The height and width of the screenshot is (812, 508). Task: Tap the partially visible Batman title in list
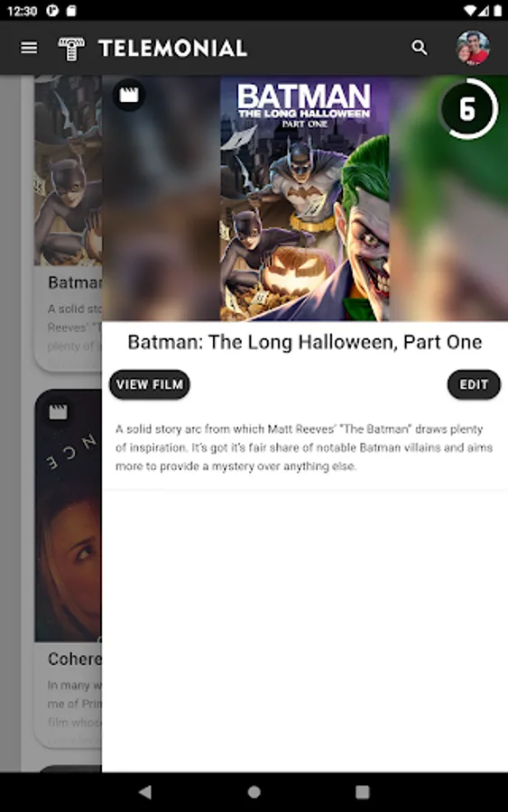75,282
